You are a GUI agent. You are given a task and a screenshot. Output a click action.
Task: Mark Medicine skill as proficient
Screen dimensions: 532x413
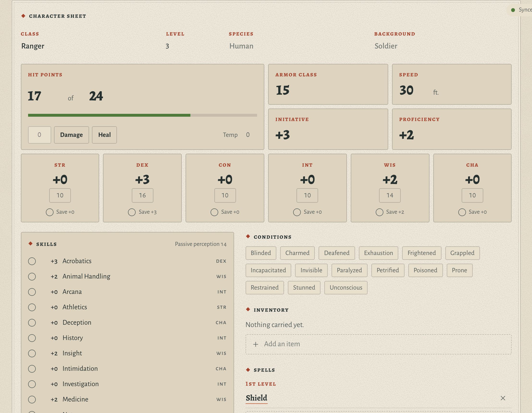coord(32,399)
